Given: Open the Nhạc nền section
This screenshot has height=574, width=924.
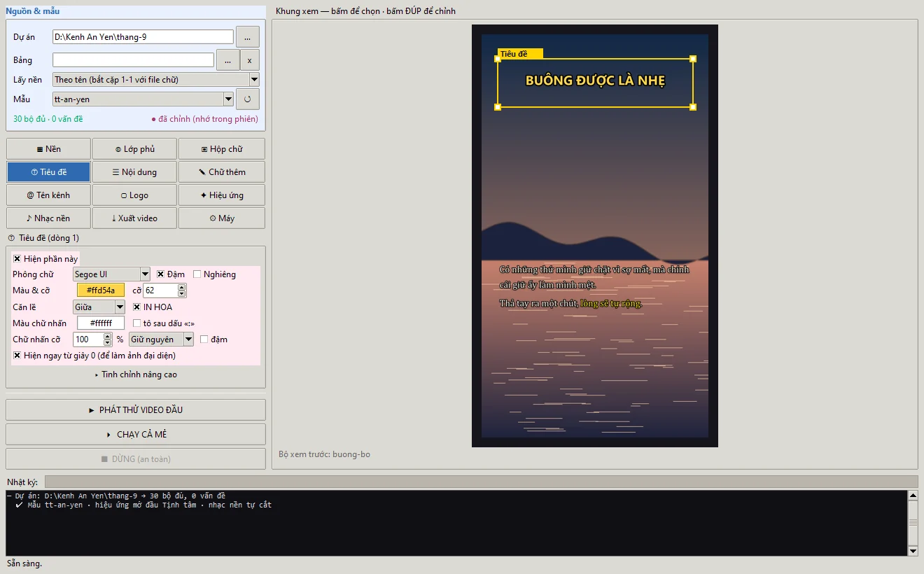Looking at the screenshot, I should tap(48, 218).
